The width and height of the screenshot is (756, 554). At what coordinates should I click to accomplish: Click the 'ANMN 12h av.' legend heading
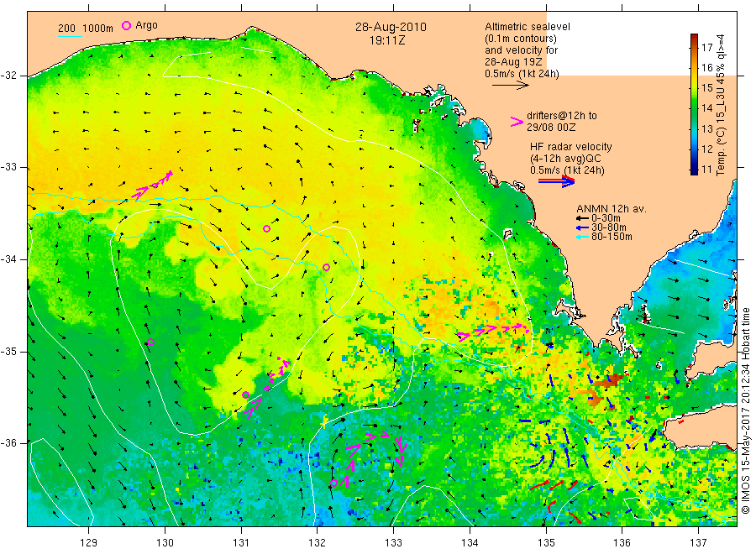pyautogui.click(x=612, y=209)
